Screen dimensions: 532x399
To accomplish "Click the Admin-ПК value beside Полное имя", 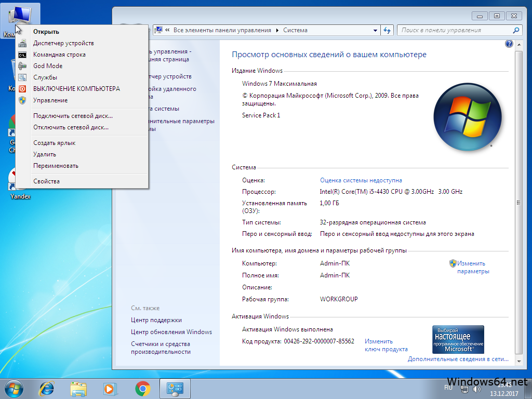I will pyautogui.click(x=335, y=275).
